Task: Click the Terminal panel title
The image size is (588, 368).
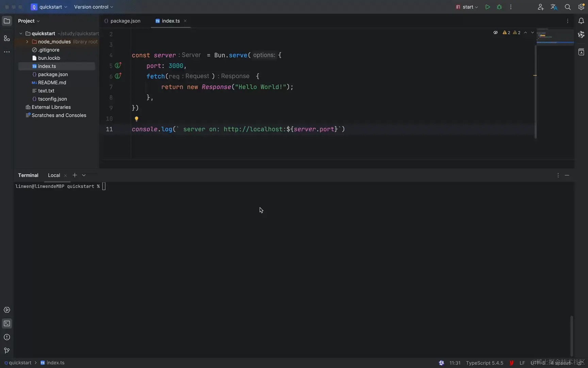Action: click(x=28, y=175)
